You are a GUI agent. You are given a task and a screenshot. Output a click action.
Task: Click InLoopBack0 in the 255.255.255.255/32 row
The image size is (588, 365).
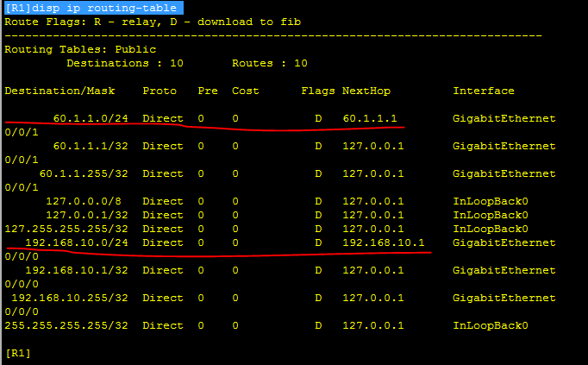coord(490,325)
